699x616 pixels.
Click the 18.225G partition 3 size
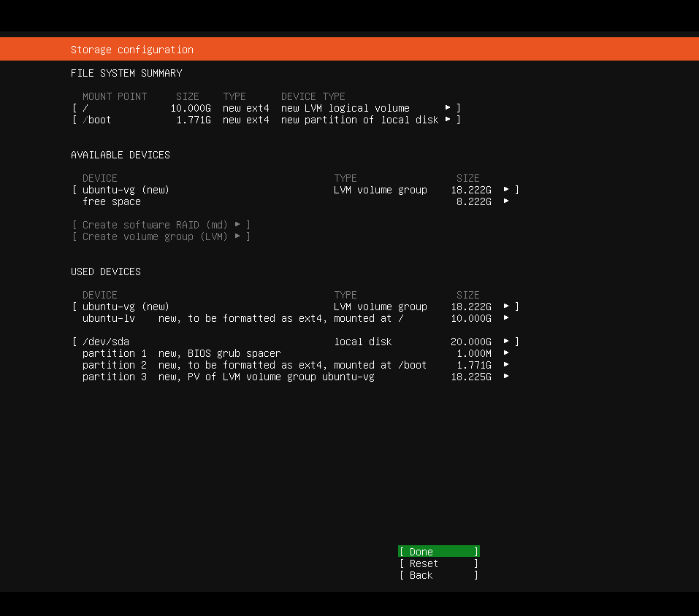point(471,377)
